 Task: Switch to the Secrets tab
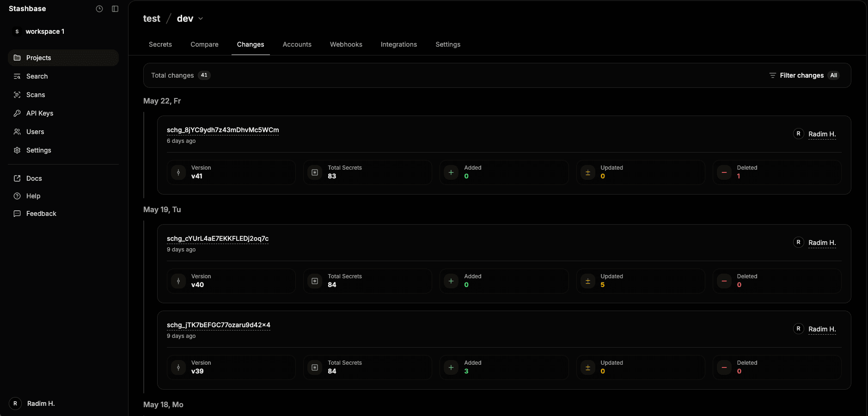click(x=160, y=44)
